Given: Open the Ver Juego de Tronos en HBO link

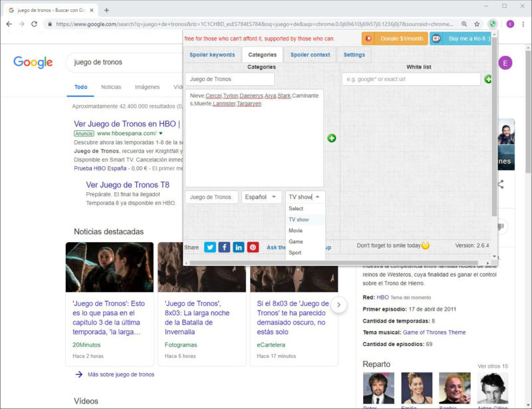Looking at the screenshot, I should click(126, 124).
